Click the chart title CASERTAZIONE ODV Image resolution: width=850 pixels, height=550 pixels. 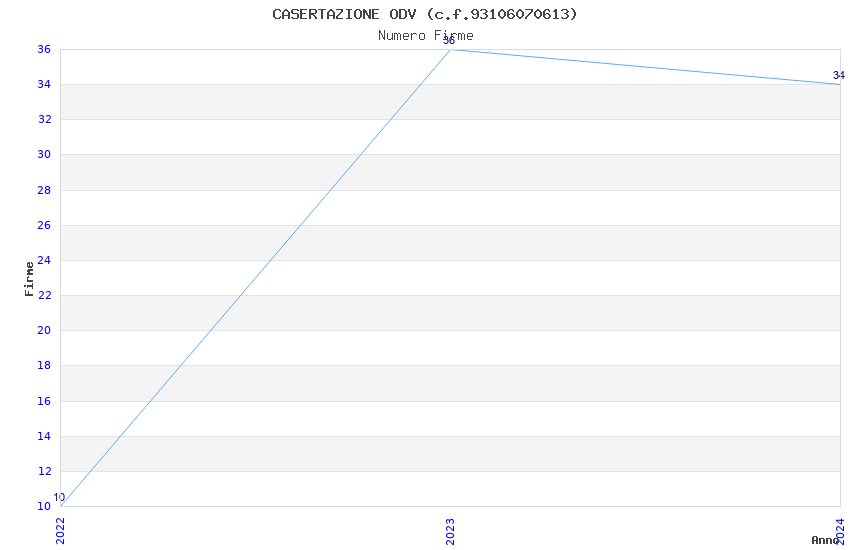coord(425,14)
